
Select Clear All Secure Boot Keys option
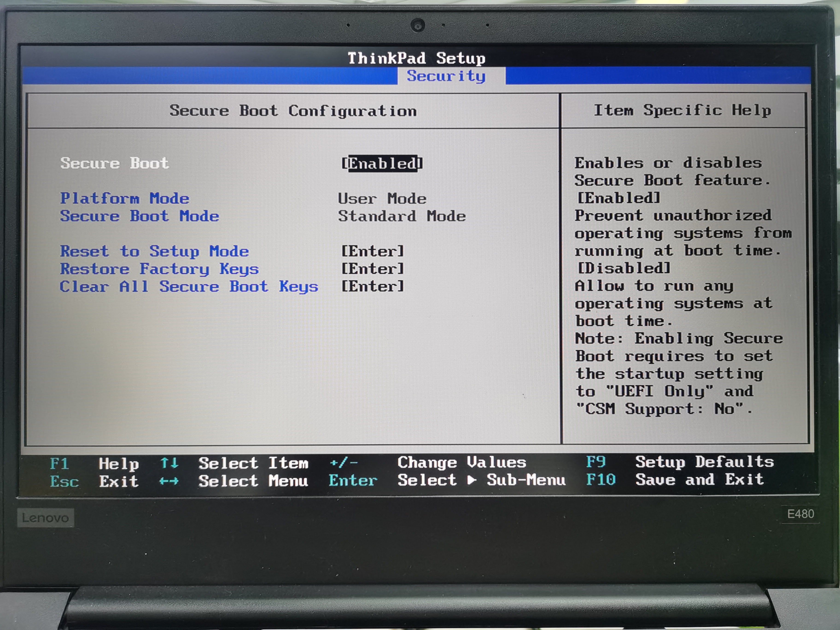point(189,286)
